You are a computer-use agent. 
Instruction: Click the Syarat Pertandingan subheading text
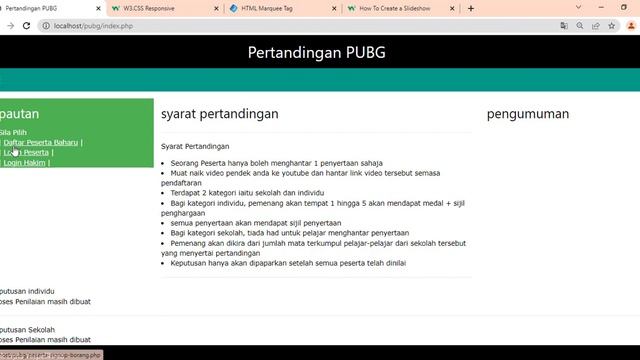(195, 146)
